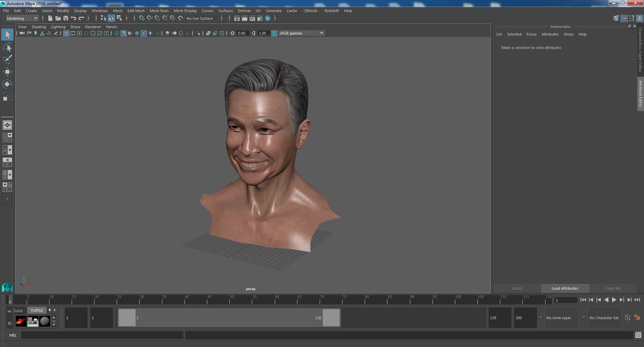644x347 pixels.
Task: Toggle Snap to points
Action: [157, 18]
